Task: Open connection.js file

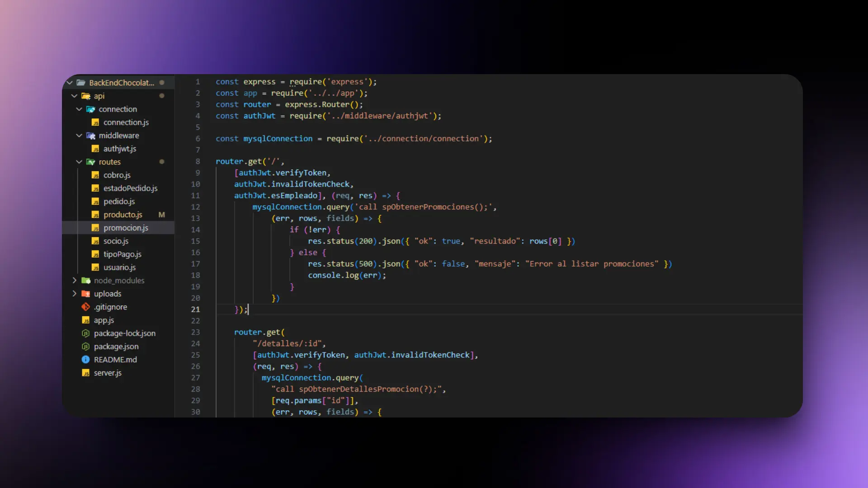Action: 126,122
